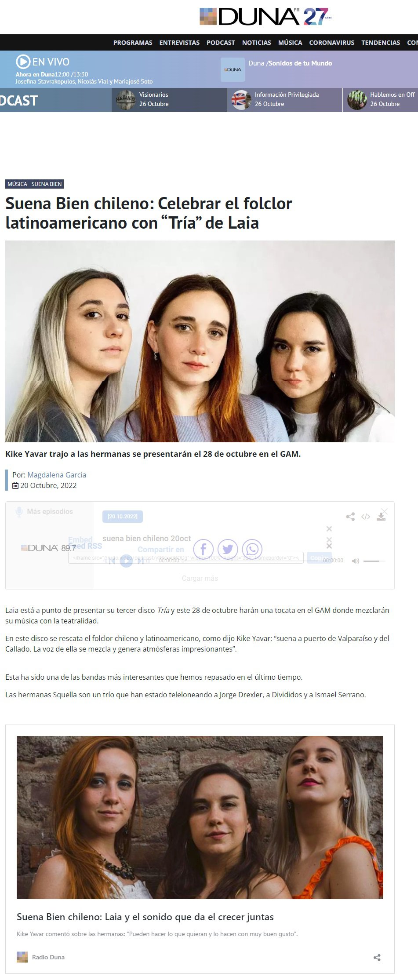
Task: Share podcast on Facebook
Action: [204, 550]
